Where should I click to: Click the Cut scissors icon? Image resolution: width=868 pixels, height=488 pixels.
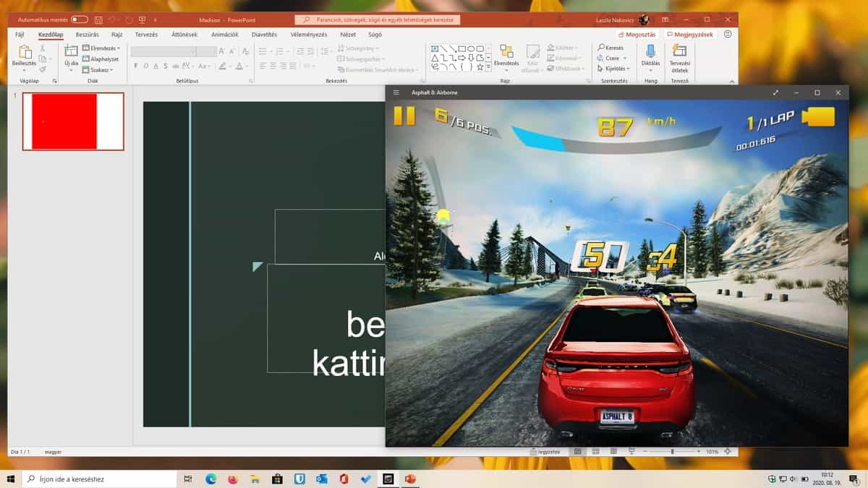click(43, 48)
